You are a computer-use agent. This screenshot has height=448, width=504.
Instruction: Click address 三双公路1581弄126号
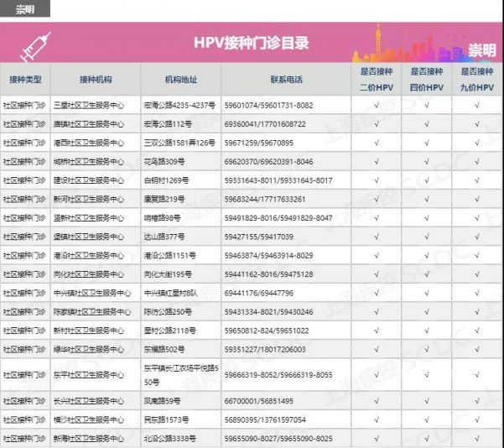[179, 143]
